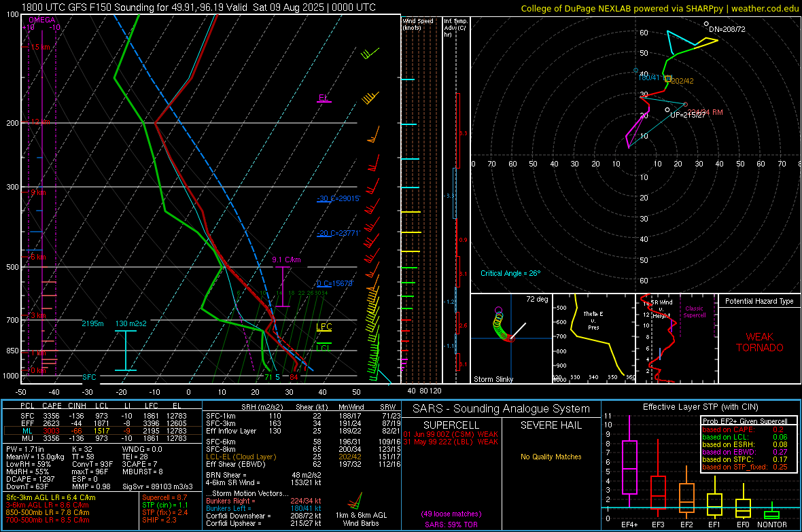Click the SARS: 59% TOR summary text
This screenshot has height=532, width=802.
451,525
